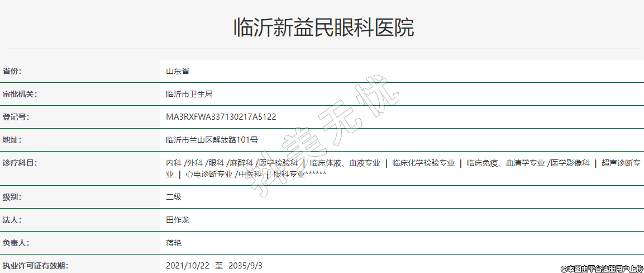This screenshot has height=273, width=644.
Task: Click the 审批机关 field label
Action: click(x=20, y=94)
